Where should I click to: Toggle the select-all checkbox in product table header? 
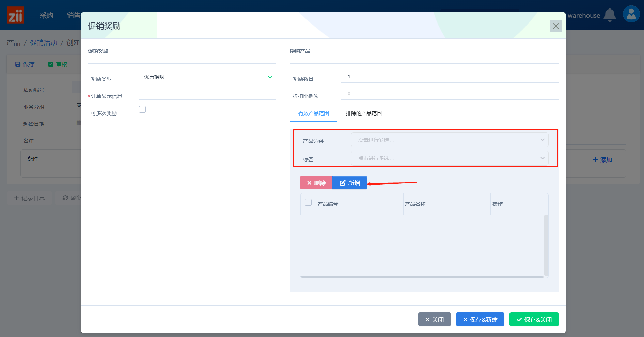click(308, 202)
